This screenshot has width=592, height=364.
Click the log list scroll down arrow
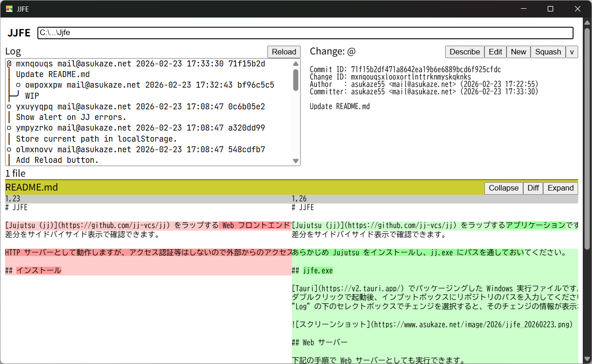[296, 161]
